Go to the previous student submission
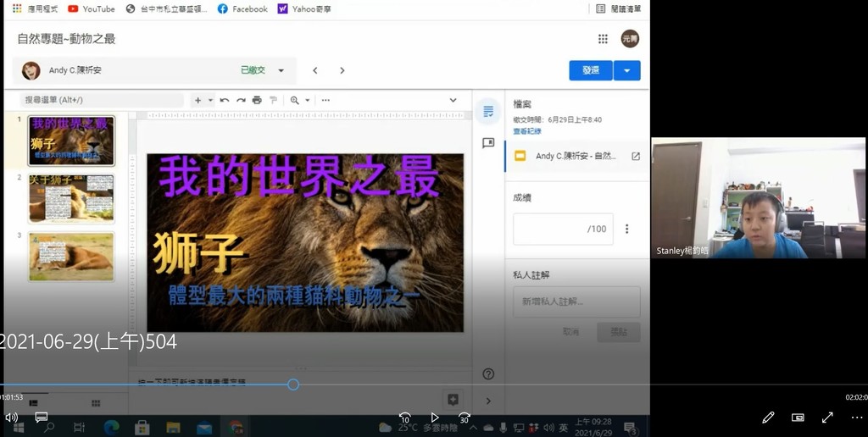868x437 pixels. pos(315,70)
